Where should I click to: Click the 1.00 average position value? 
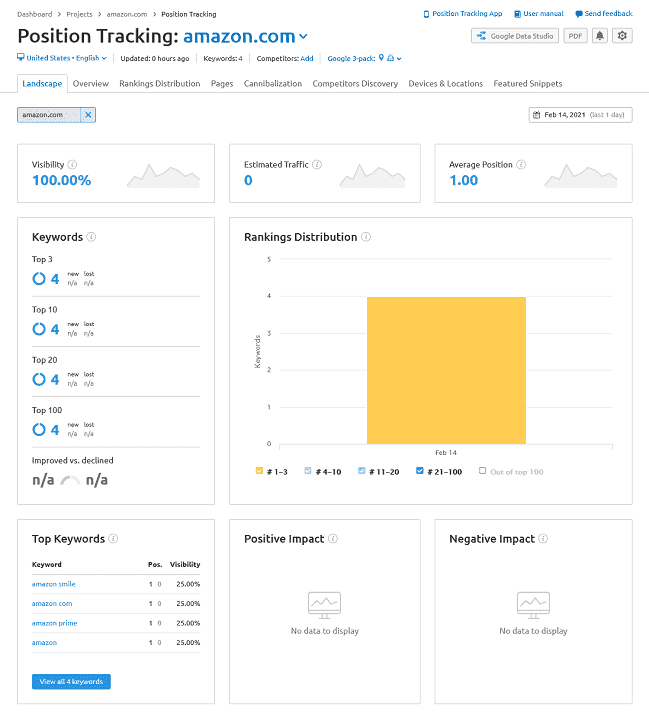pyautogui.click(x=463, y=180)
